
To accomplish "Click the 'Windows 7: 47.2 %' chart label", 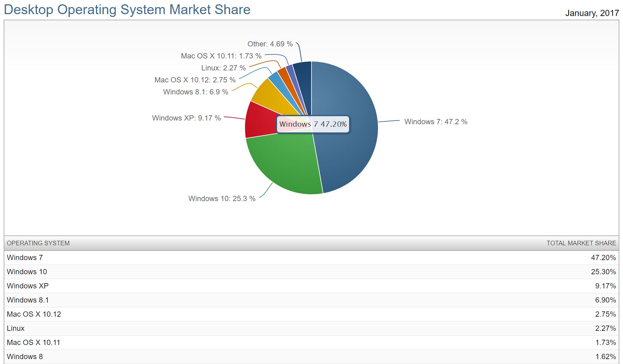I will (436, 122).
